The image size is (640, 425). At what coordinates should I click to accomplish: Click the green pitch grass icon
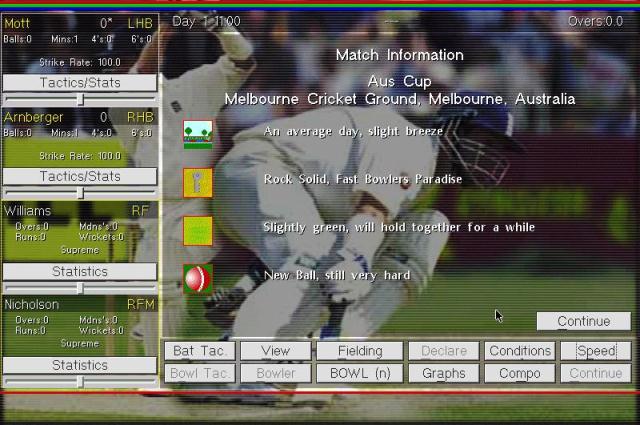coord(198,230)
